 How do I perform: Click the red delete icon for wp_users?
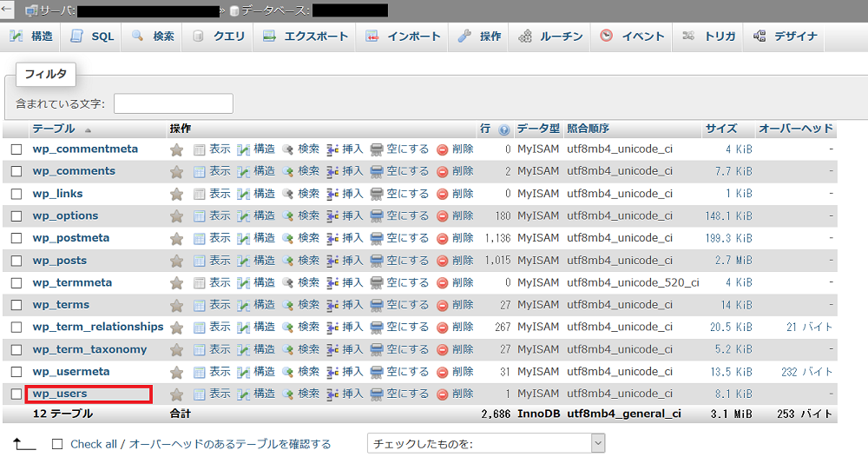[x=443, y=394]
